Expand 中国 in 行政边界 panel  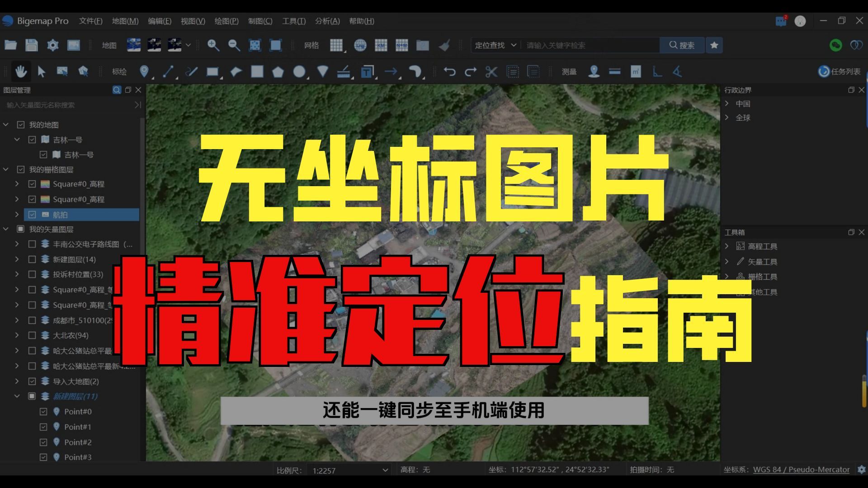pos(727,103)
